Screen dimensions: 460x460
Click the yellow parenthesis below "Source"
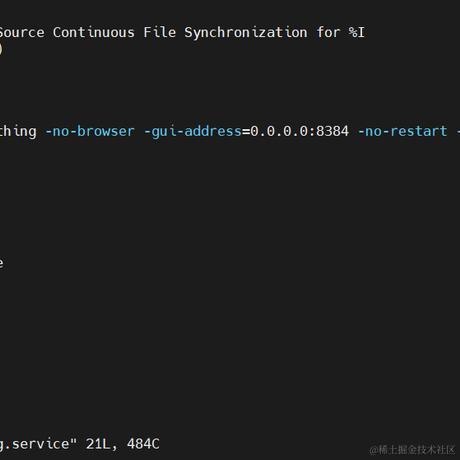1,49
